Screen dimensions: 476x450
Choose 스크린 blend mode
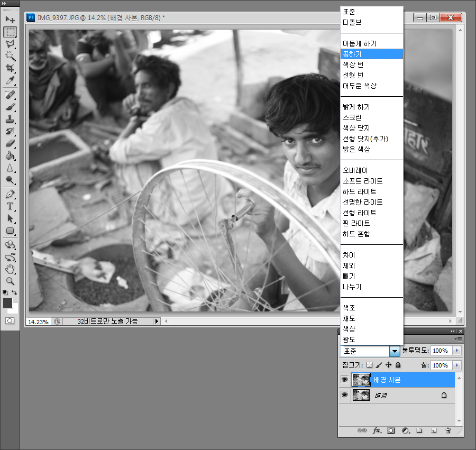tap(372, 117)
